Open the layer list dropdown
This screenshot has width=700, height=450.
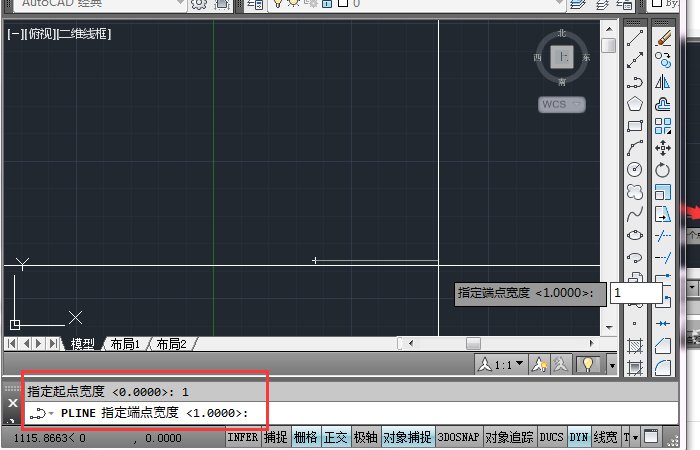point(560,4)
